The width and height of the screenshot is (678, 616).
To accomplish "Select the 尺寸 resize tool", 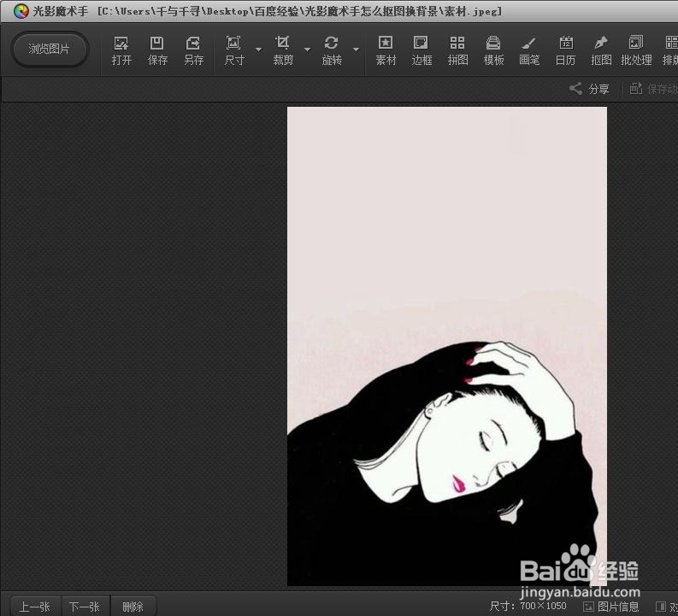I will pos(234,50).
